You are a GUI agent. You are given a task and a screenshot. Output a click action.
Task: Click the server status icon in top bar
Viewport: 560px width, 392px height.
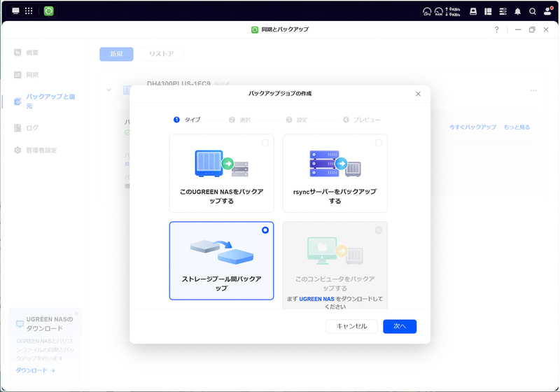click(503, 11)
